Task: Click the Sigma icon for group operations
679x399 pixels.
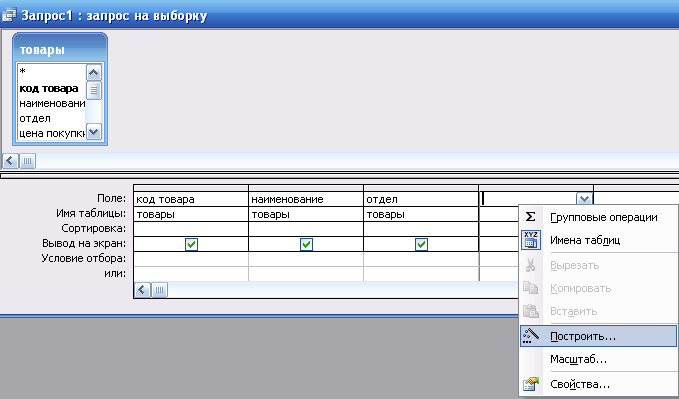Action: 530,217
